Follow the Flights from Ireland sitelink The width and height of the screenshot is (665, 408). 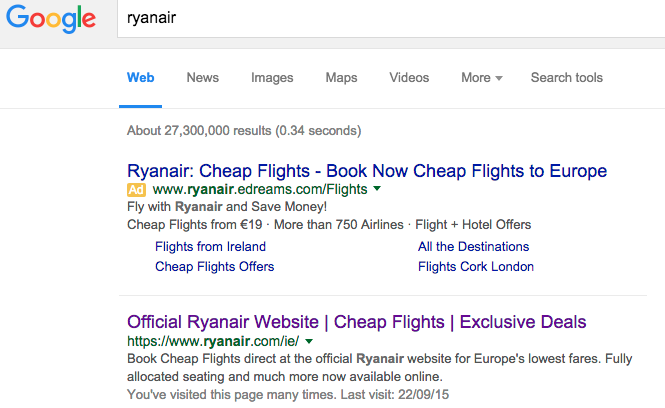tap(210, 246)
